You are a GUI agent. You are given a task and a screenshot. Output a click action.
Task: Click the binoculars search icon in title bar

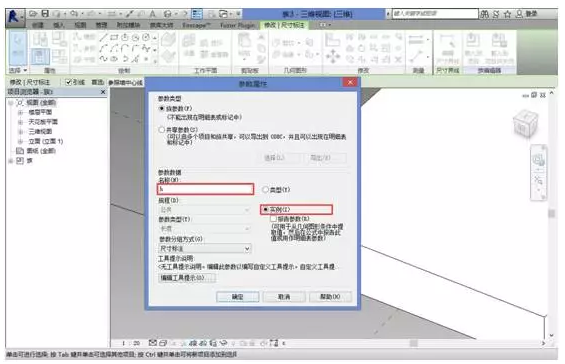[x=485, y=14]
